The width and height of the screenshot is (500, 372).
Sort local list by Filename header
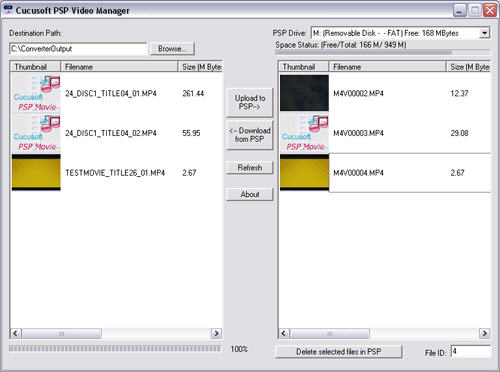(119, 67)
